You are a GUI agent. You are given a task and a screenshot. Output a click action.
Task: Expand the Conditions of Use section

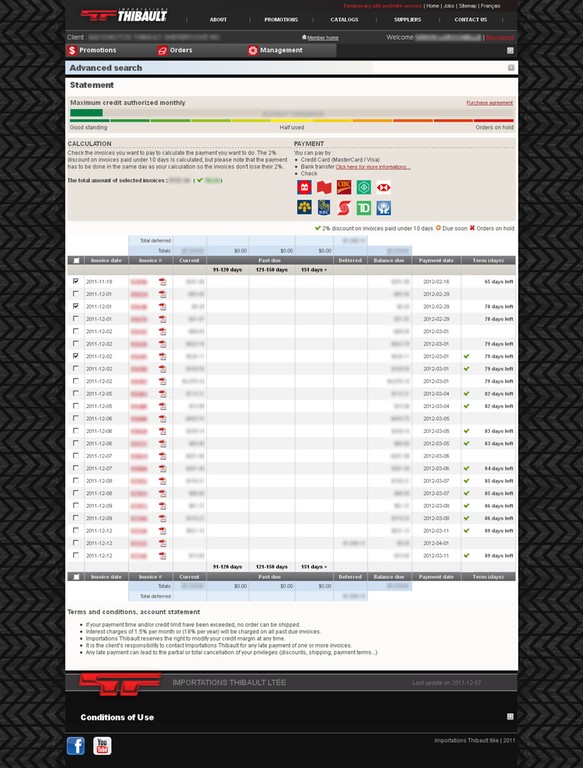click(510, 717)
